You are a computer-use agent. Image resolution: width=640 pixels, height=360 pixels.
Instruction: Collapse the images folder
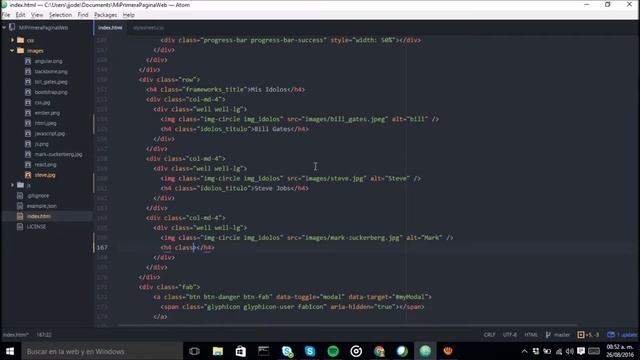13,51
